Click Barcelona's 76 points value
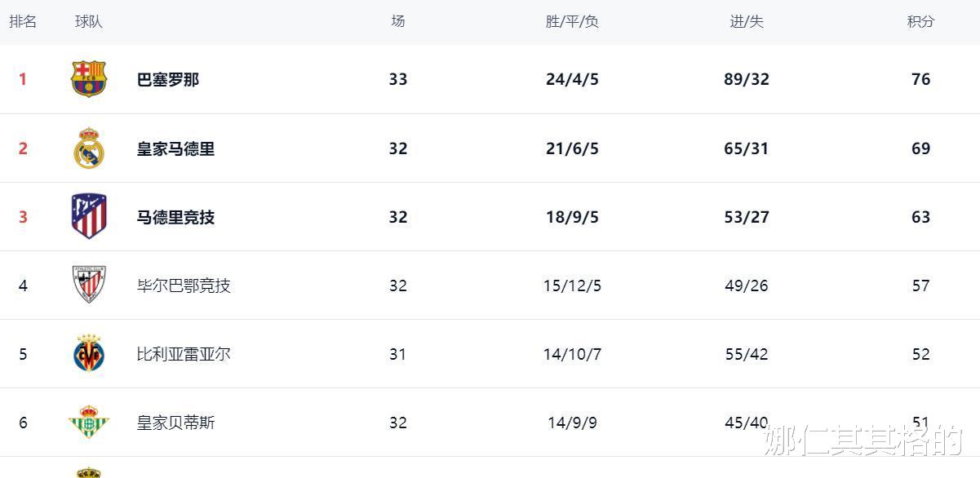 point(921,79)
